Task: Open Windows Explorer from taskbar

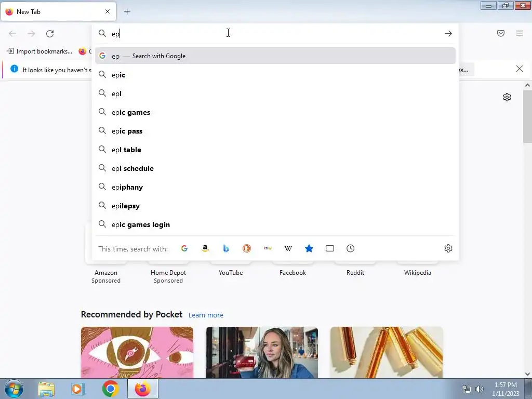Action: (46, 389)
